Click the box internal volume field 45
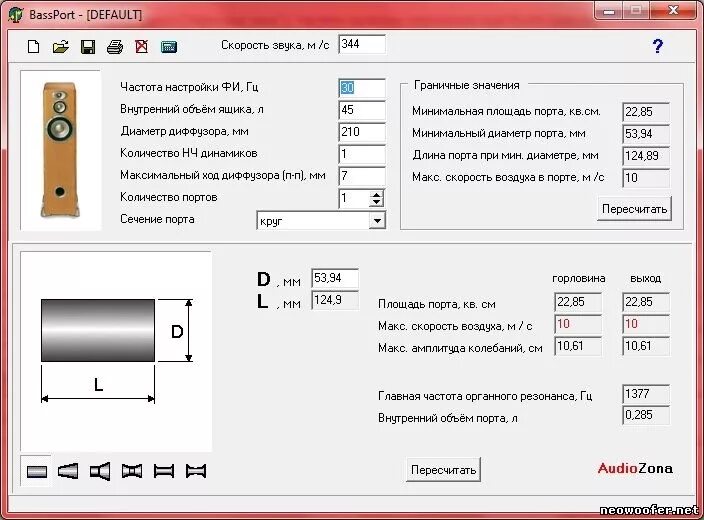 coord(362,110)
